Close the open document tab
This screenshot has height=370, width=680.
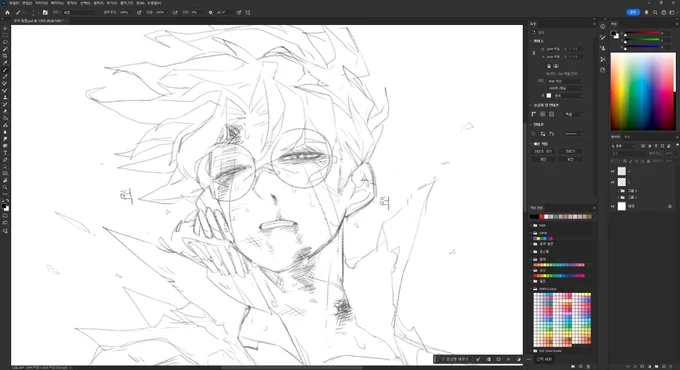pyautogui.click(x=66, y=20)
